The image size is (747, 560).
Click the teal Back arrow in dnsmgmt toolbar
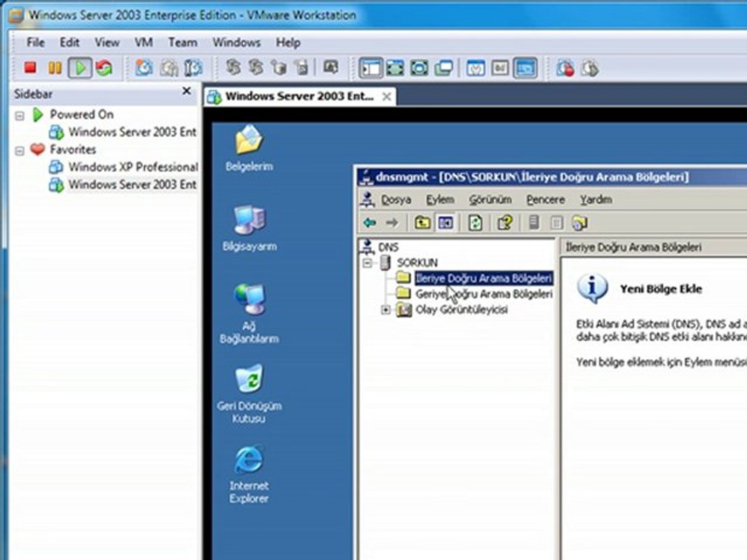pos(370,223)
